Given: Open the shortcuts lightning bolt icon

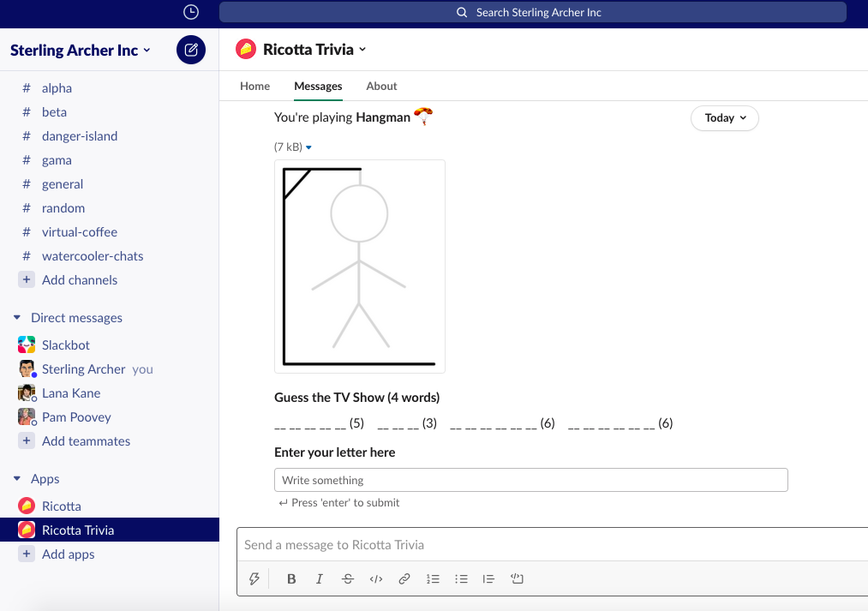Looking at the screenshot, I should pyautogui.click(x=254, y=579).
